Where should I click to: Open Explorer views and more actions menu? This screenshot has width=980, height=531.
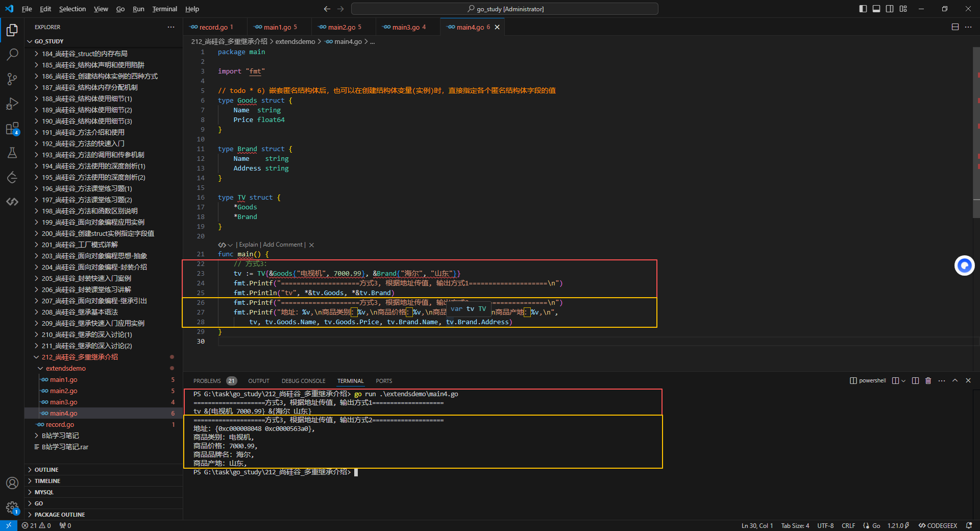pos(171,27)
